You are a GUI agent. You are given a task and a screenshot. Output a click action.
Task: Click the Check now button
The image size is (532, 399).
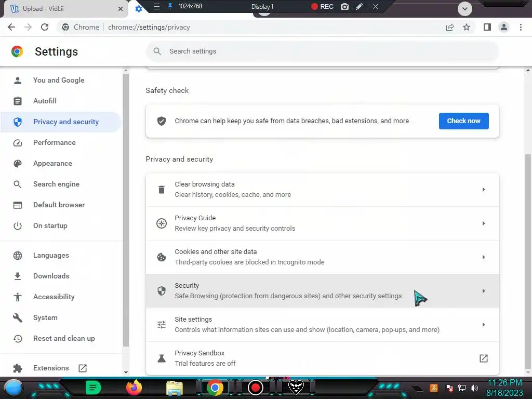463,121
